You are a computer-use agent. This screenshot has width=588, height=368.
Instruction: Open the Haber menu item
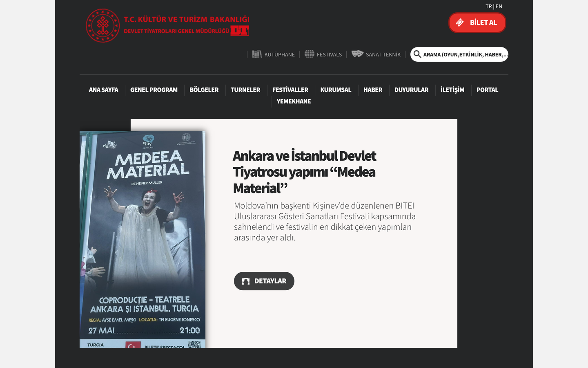click(x=373, y=90)
